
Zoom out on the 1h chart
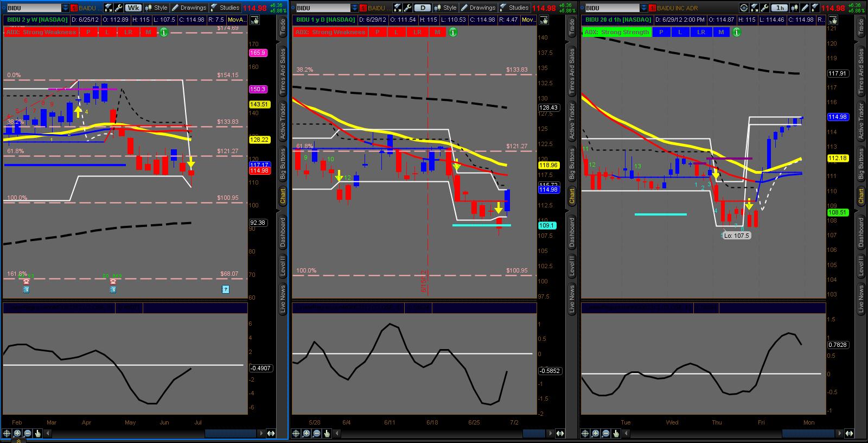coord(605,433)
